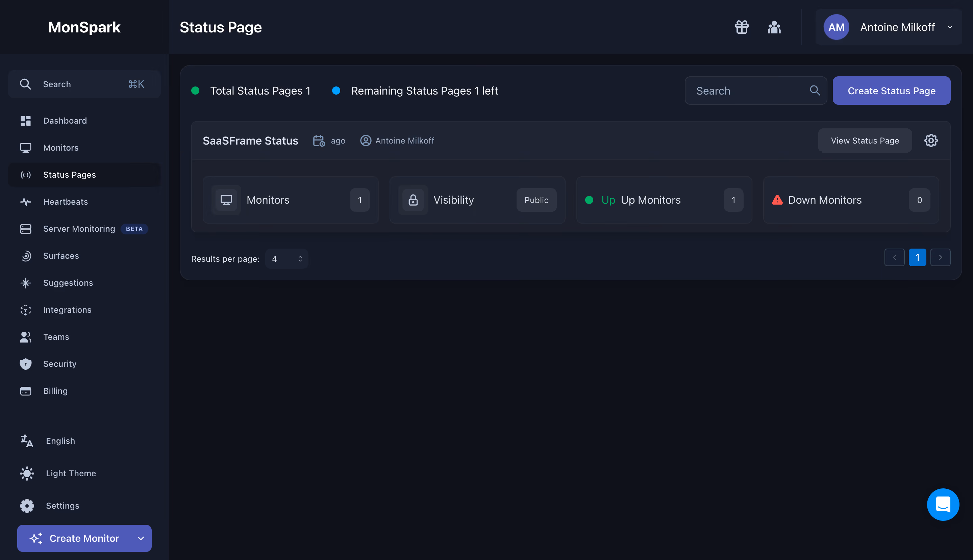Image resolution: width=973 pixels, height=560 pixels.
Task: Click the BETA badge on Server Monitoring
Action: 134,229
